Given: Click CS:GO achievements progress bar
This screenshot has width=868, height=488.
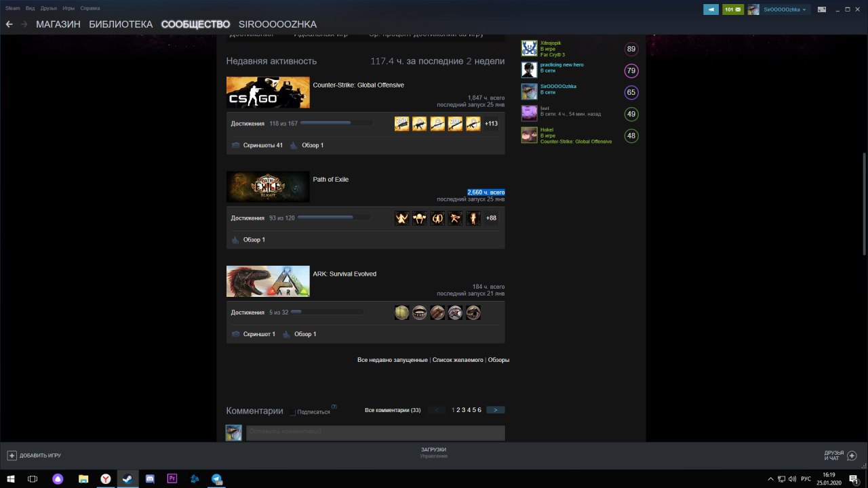Looking at the screenshot, I should 336,123.
